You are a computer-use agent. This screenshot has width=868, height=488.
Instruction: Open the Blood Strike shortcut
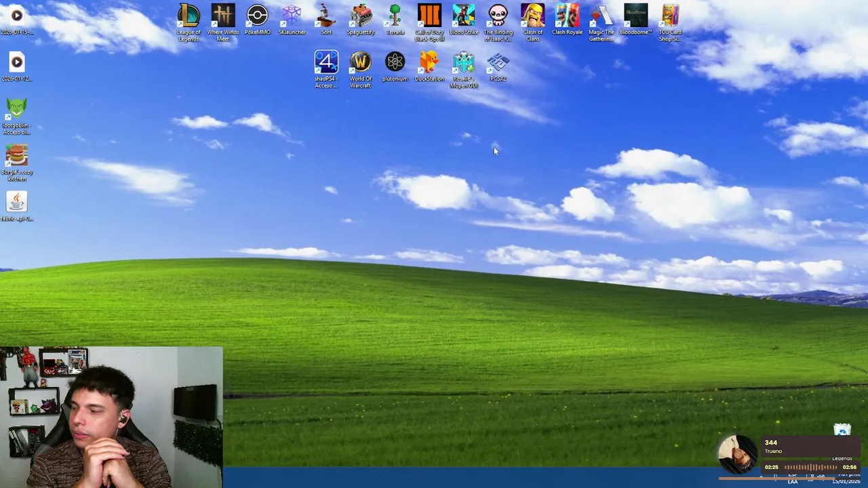coord(464,19)
